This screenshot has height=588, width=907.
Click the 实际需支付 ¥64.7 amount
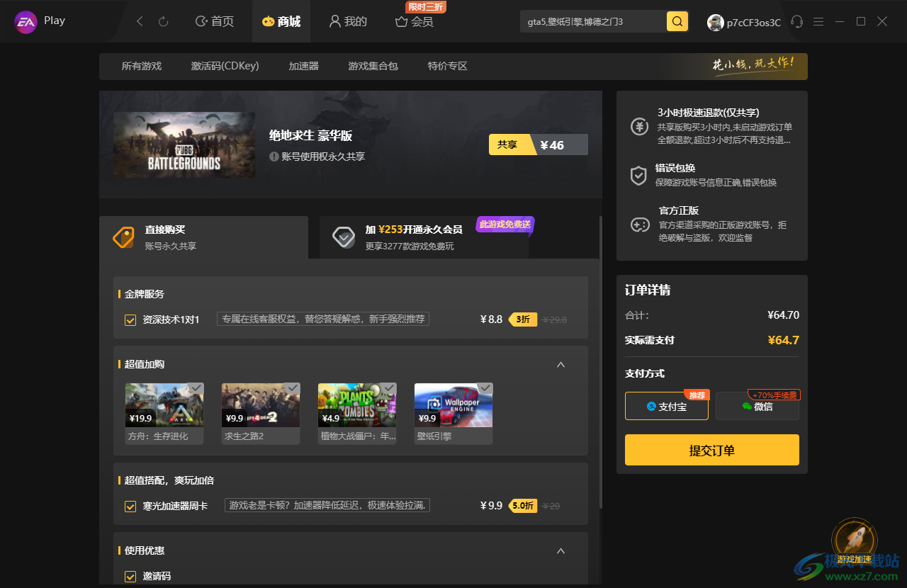coord(783,340)
